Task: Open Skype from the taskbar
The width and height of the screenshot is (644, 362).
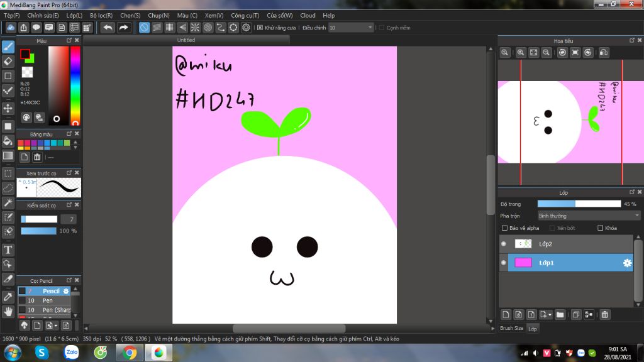Action: 42,353
